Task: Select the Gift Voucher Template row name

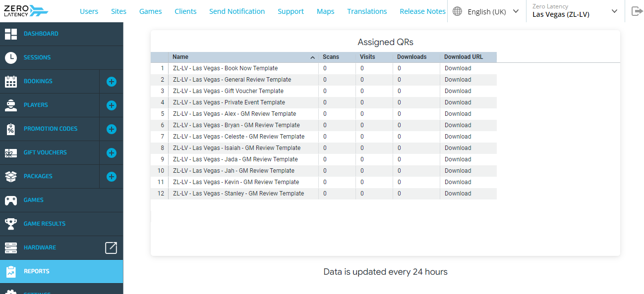Action: click(x=228, y=91)
